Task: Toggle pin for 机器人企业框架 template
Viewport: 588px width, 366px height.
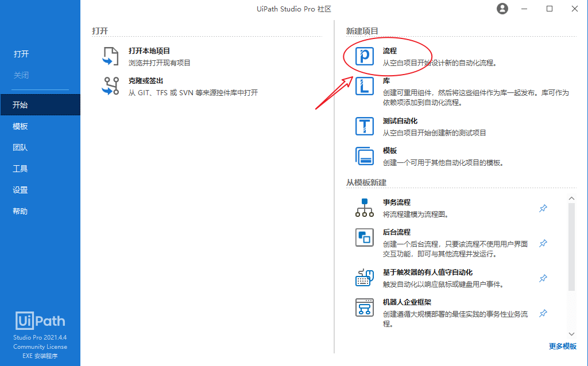Action: coord(543,313)
